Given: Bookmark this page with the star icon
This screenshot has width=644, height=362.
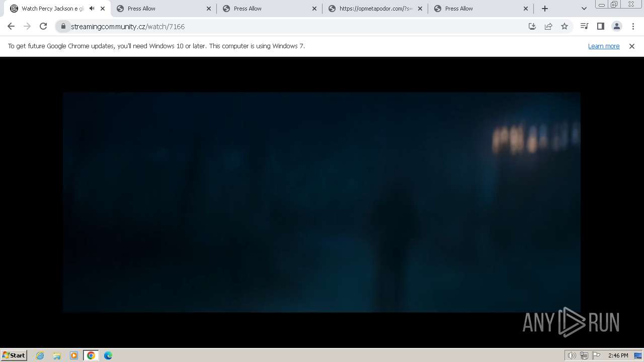Looking at the screenshot, I should pyautogui.click(x=565, y=26).
